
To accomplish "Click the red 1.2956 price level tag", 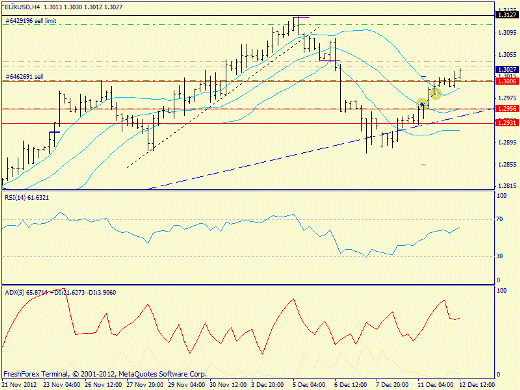I will click(x=507, y=109).
